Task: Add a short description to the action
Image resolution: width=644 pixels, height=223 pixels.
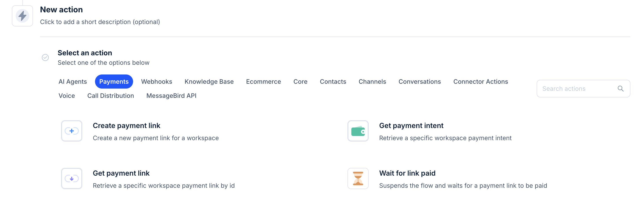Action: 100,22
